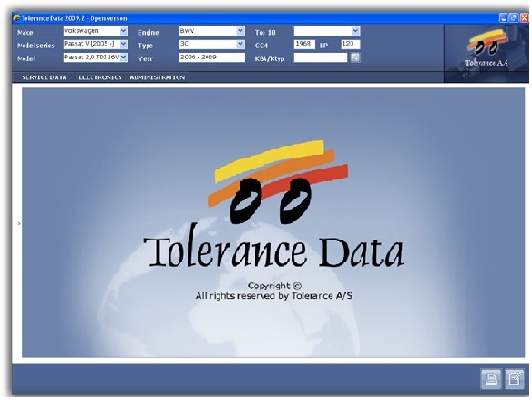
Task: Open the Engine dropdown showing BWV
Action: pyautogui.click(x=211, y=31)
